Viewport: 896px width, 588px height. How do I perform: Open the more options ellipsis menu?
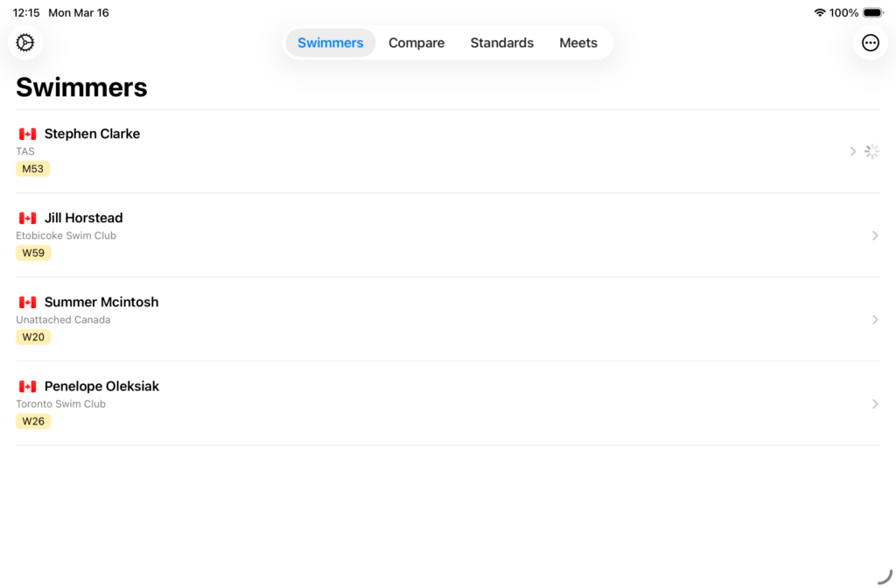point(870,43)
